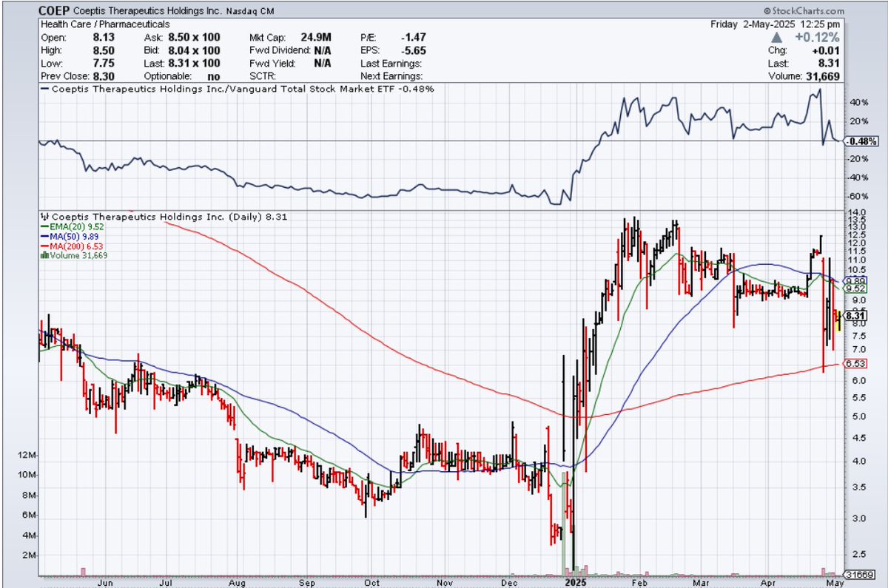Click the 'Next Earnings:' label

tap(391, 76)
